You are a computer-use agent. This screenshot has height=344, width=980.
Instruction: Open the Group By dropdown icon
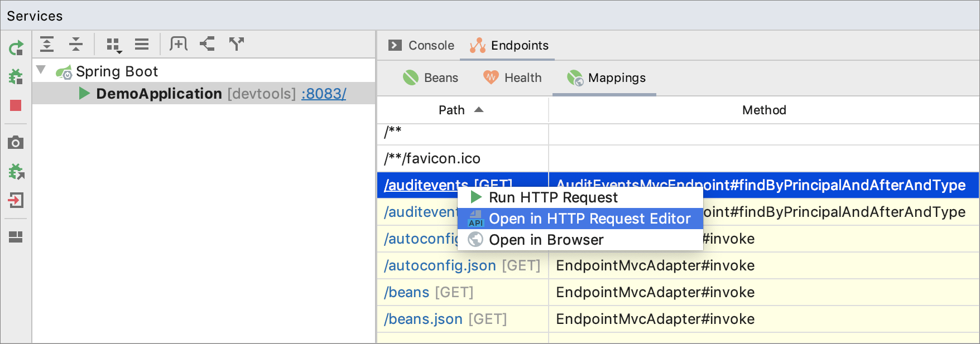(114, 45)
